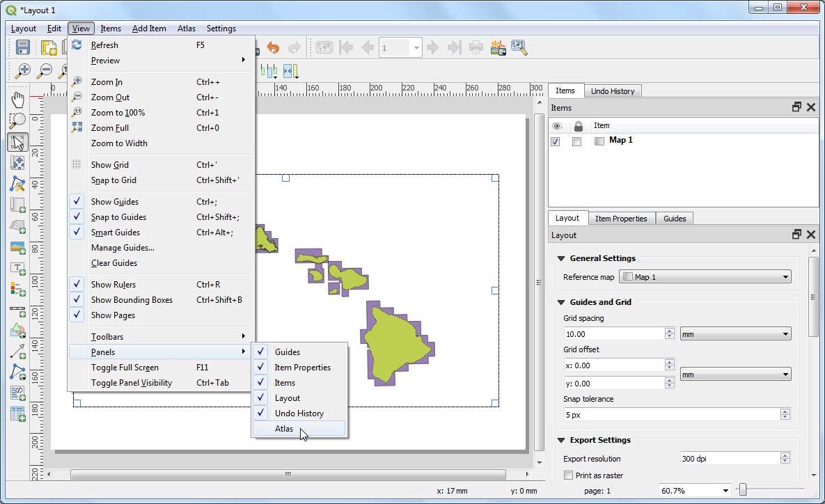Open the Reference map dropdown
Screen dimensions: 825x504
click(x=705, y=277)
